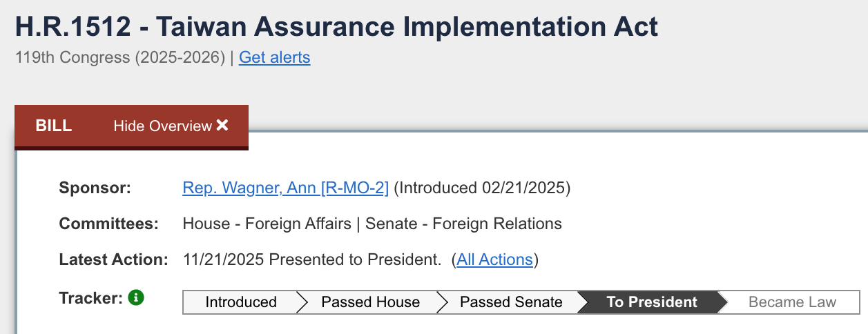The height and width of the screenshot is (334, 868).
Task: Click the highlighted To President step
Action: (x=652, y=302)
